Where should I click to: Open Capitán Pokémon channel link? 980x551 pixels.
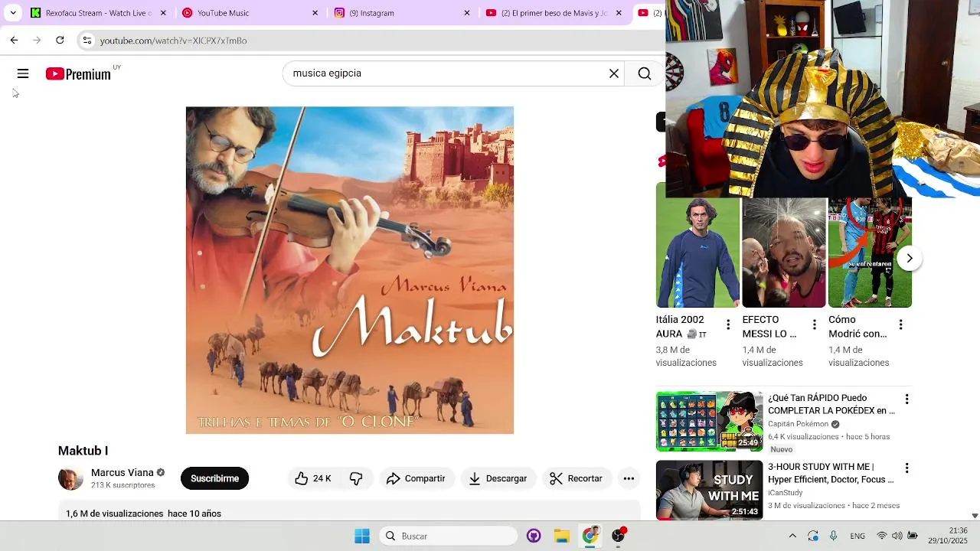pos(799,424)
